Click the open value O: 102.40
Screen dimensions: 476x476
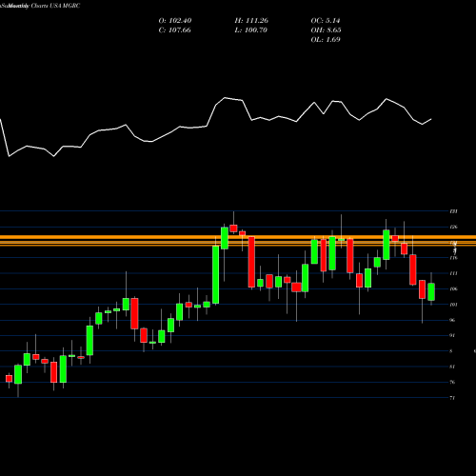tap(175, 21)
